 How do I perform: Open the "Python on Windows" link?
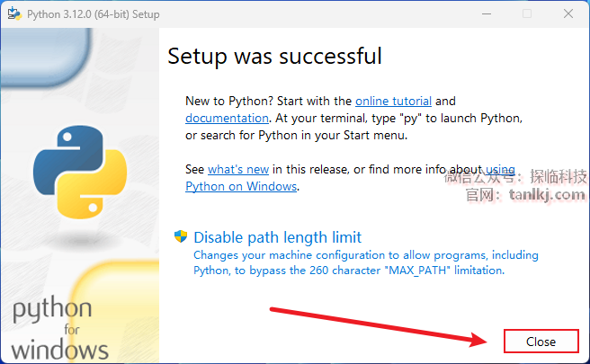(x=241, y=186)
